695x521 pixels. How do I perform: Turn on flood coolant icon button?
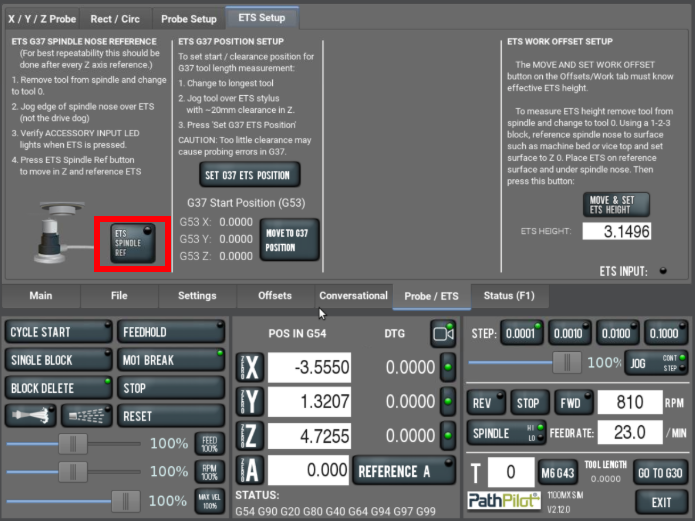(31, 415)
